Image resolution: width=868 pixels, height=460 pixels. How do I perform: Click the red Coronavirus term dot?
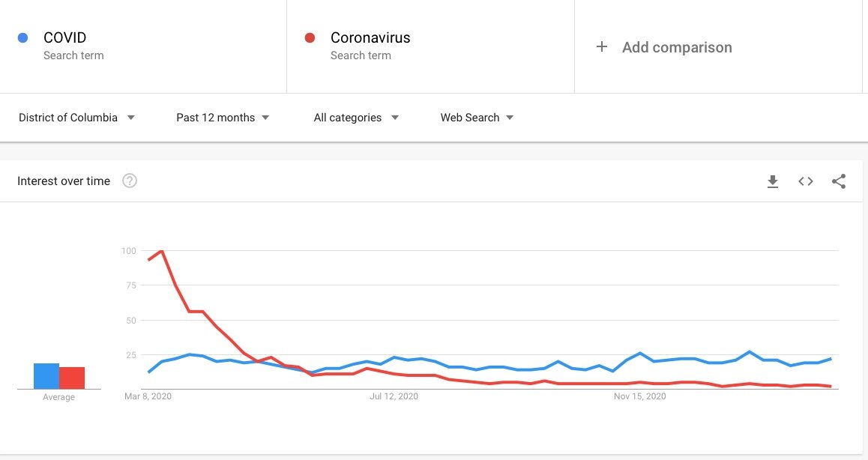point(310,37)
